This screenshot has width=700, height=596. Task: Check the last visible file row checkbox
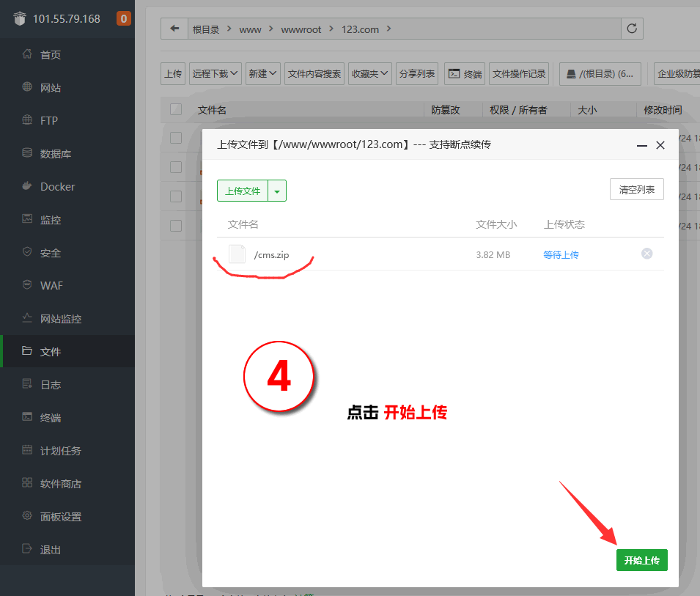[x=176, y=226]
